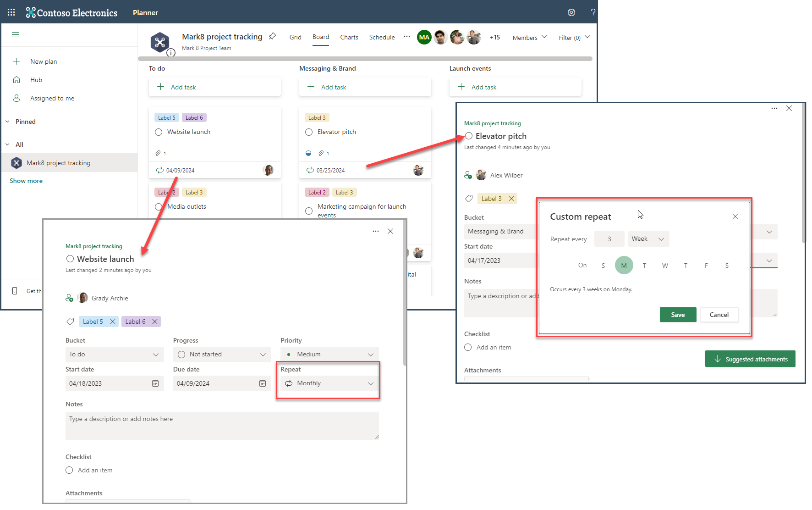Viewport: 812px width, 510px height.
Task: Add task in Messaging & Brand bucket
Action: point(365,87)
